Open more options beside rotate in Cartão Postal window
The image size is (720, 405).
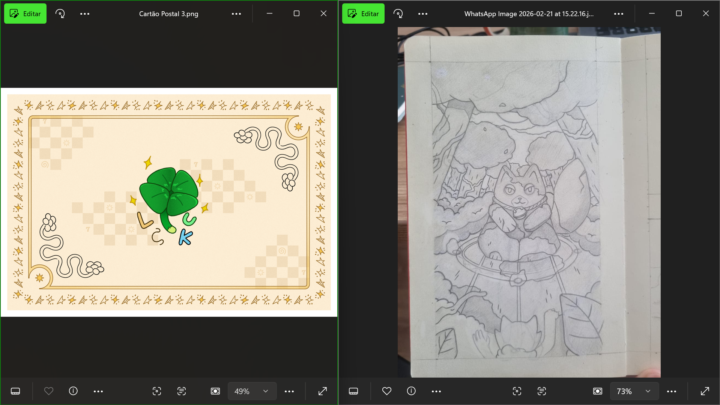pos(84,14)
